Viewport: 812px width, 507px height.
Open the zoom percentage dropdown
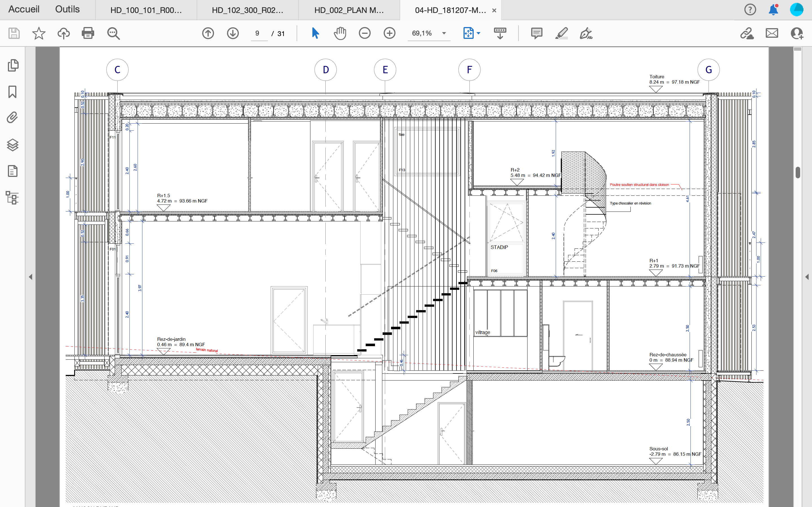pyautogui.click(x=444, y=33)
